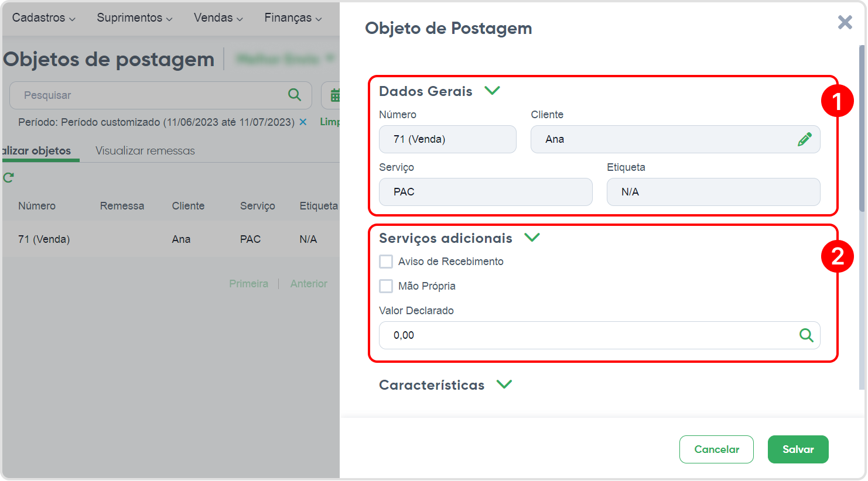Viewport: 868px width, 481px height.
Task: Open the Finanças menu
Action: coord(293,18)
